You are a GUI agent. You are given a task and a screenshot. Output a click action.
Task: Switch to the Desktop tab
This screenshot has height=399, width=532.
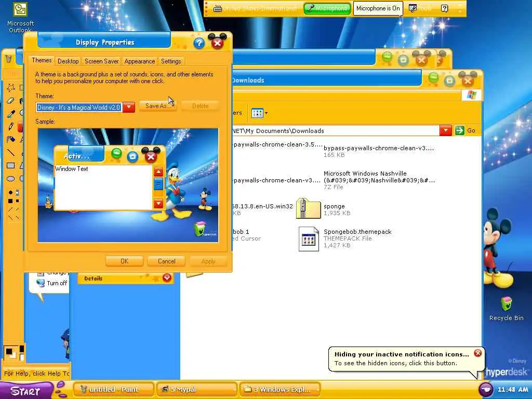68,61
